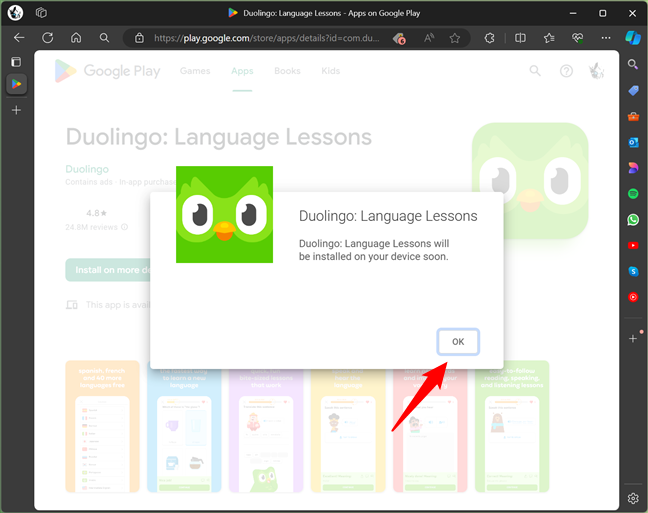Open YouTube in the sidebar
This screenshot has height=513, width=648.
pyautogui.click(x=633, y=246)
